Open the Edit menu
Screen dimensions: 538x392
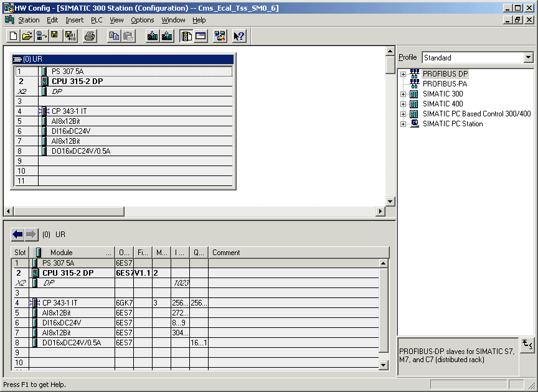(x=52, y=20)
